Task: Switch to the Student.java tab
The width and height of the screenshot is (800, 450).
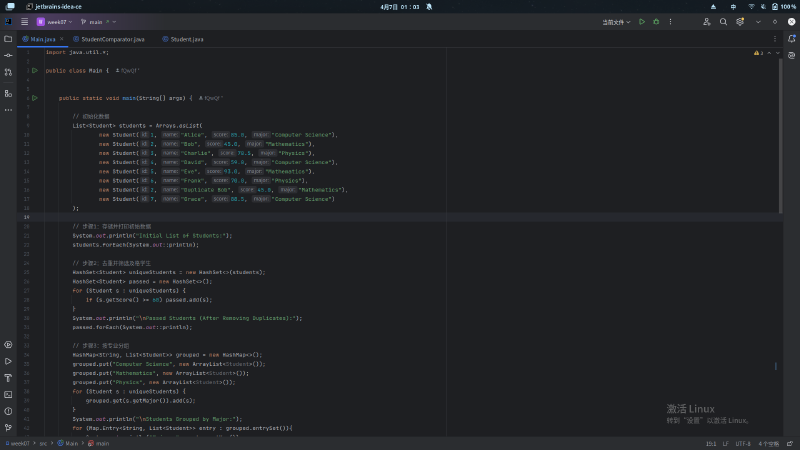Action: (183, 39)
